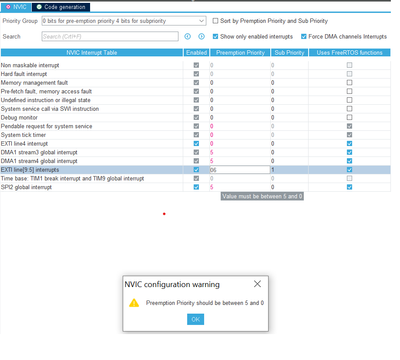Uncheck Show only enabled interrupts
Screen dimensions: 400x360
point(215,36)
